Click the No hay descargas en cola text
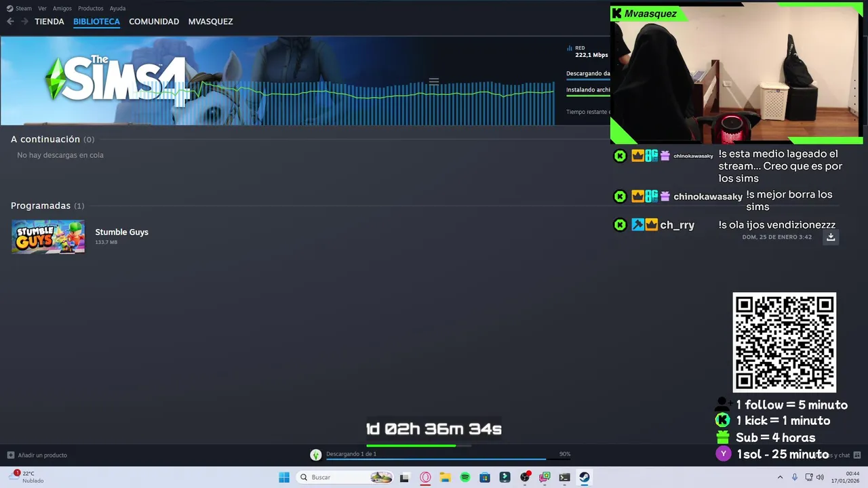The height and width of the screenshot is (488, 868). pos(60,155)
